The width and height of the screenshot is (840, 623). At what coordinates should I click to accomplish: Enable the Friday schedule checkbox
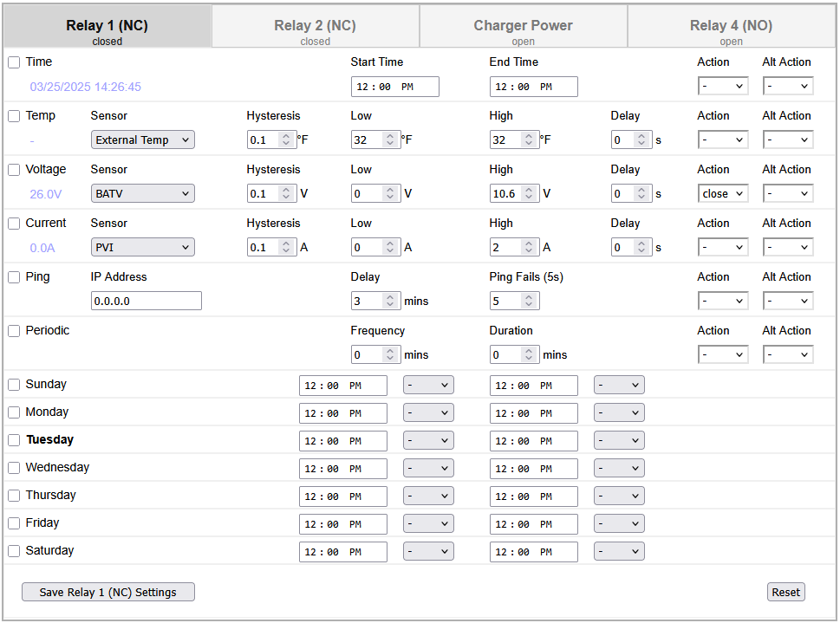pos(14,523)
